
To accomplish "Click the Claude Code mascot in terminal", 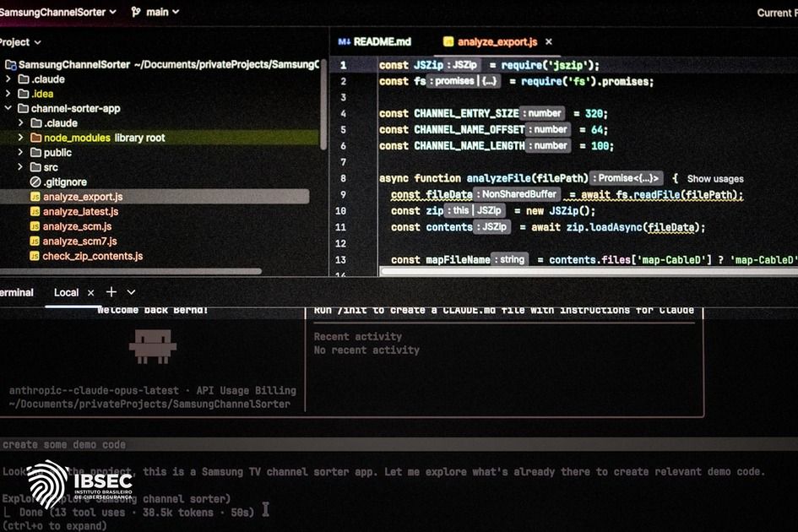I will click(x=153, y=346).
